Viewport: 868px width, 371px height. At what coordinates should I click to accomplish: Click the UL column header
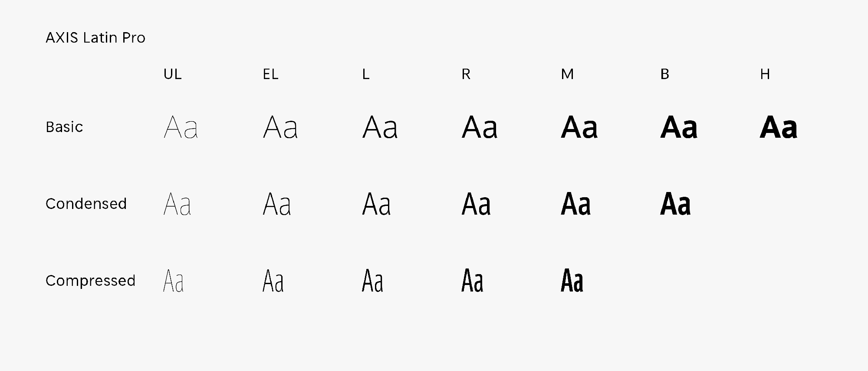pyautogui.click(x=173, y=74)
